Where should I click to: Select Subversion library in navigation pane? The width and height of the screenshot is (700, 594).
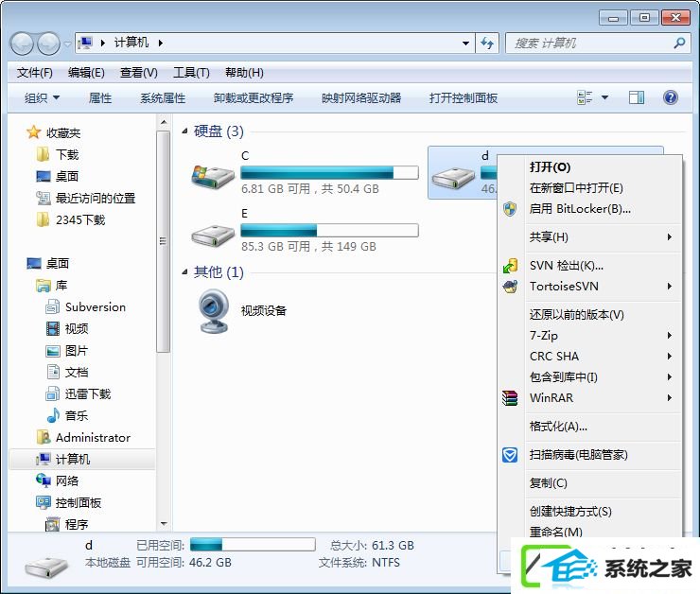coord(96,307)
